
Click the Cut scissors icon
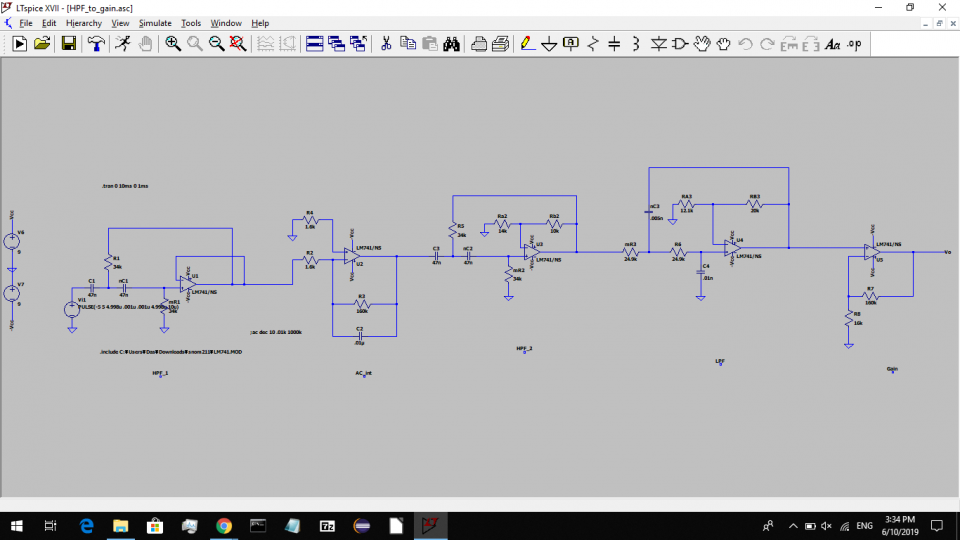(x=385, y=43)
